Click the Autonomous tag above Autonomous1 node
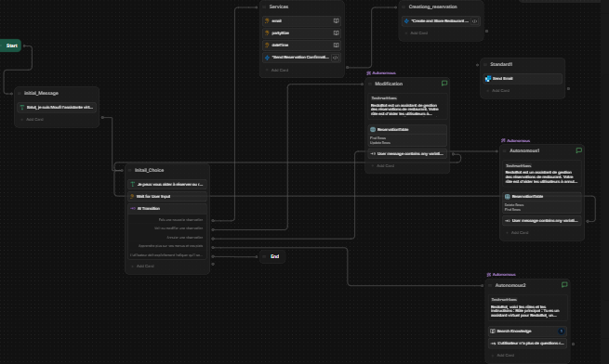Image resolution: width=609 pixels, height=364 pixels. pos(516,140)
